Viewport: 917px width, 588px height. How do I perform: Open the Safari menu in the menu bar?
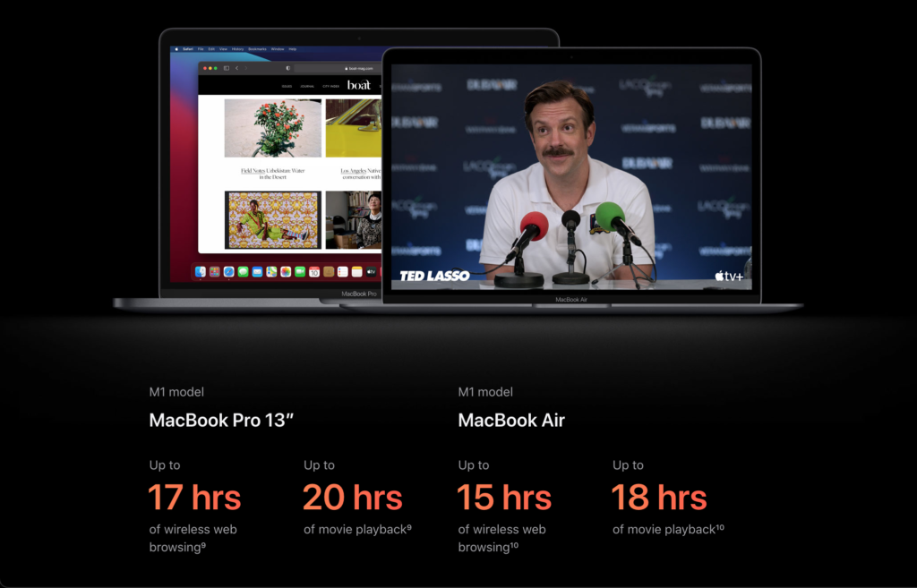(188, 49)
